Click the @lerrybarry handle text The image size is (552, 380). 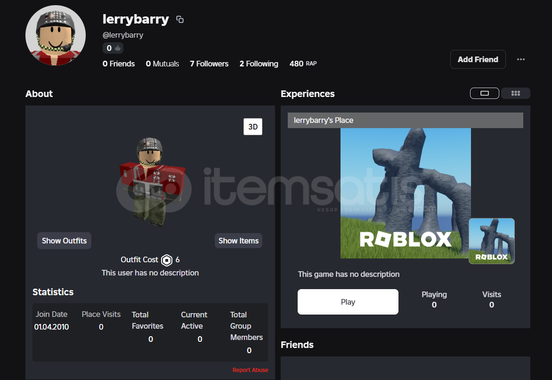123,35
